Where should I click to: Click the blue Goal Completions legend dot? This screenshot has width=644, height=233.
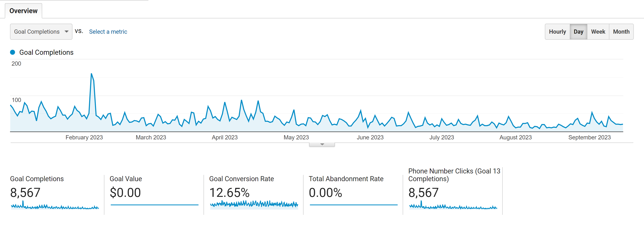tap(13, 52)
